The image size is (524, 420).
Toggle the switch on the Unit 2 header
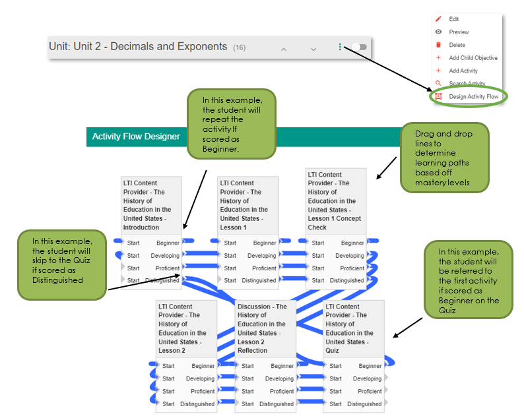pyautogui.click(x=359, y=47)
